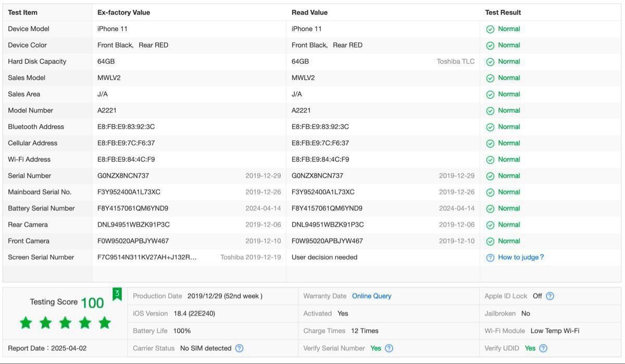This screenshot has height=364, width=625.
Task: Click the ex-factory sales model MWLV2
Action: click(x=109, y=78)
